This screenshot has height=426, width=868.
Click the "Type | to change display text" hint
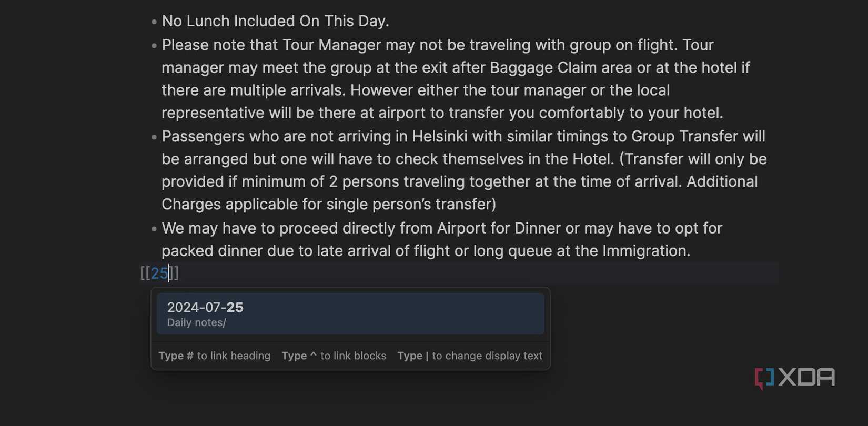[x=469, y=356]
